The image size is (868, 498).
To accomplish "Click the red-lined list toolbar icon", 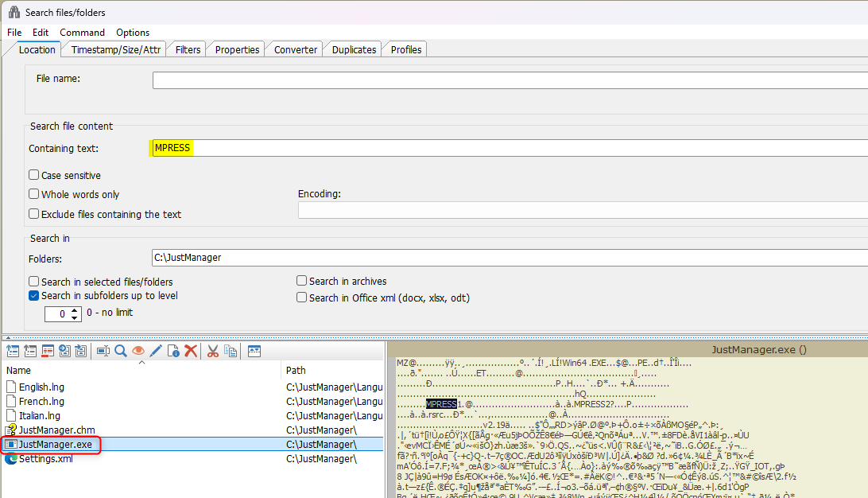I will point(48,351).
